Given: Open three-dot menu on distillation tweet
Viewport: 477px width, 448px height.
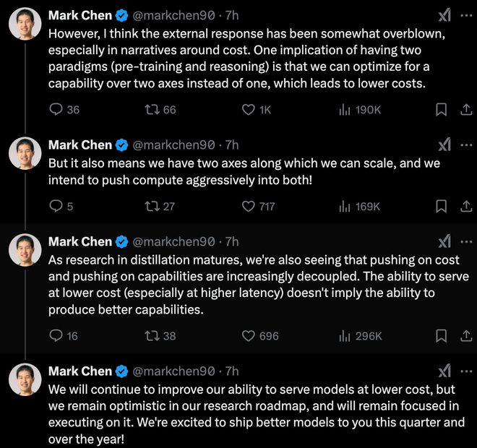Looking at the screenshot, I should click(x=466, y=242).
